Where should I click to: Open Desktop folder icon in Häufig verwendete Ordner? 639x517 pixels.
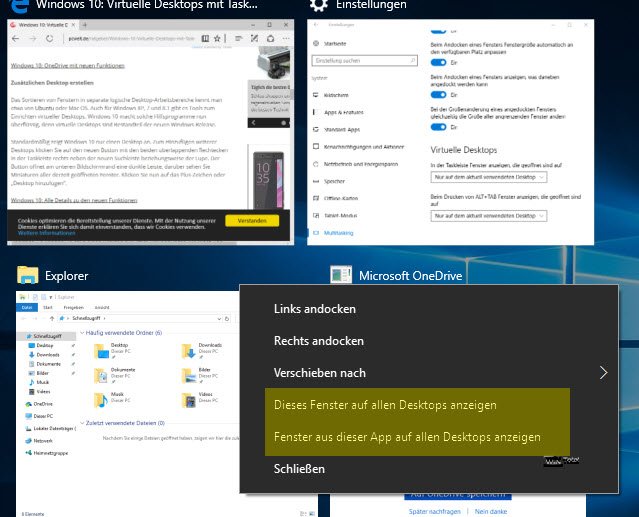(x=101, y=351)
